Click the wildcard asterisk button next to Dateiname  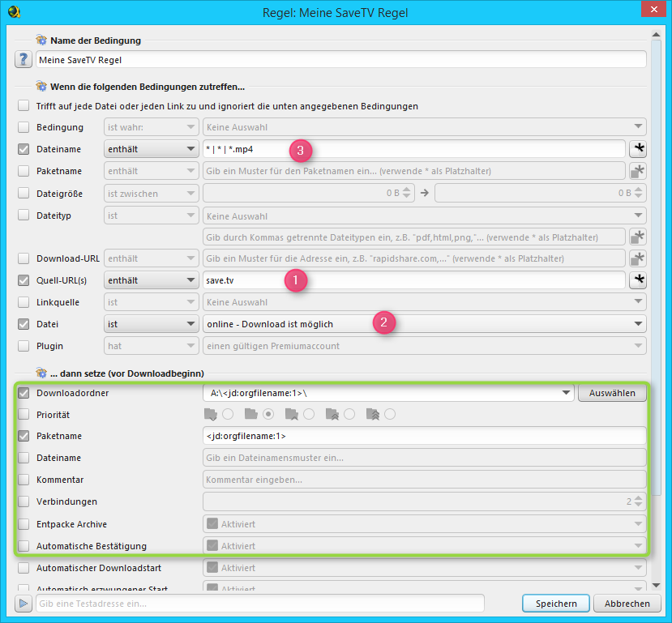637,149
